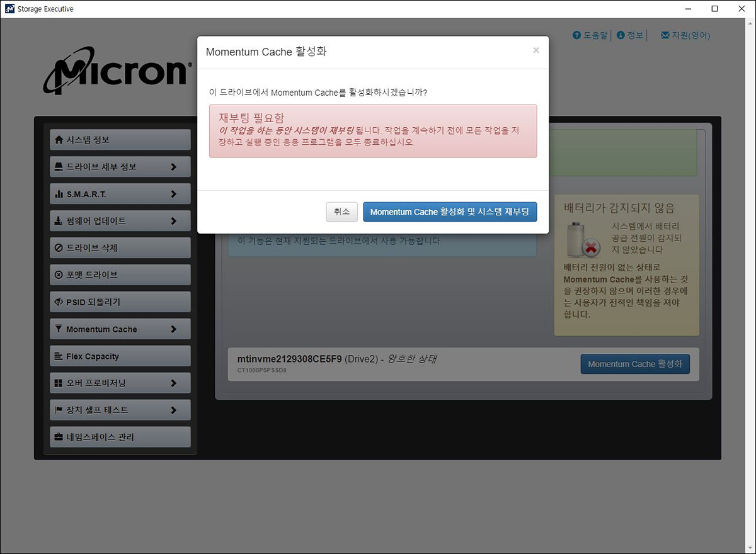Click the Storage Executive title bar icon

[9, 9]
